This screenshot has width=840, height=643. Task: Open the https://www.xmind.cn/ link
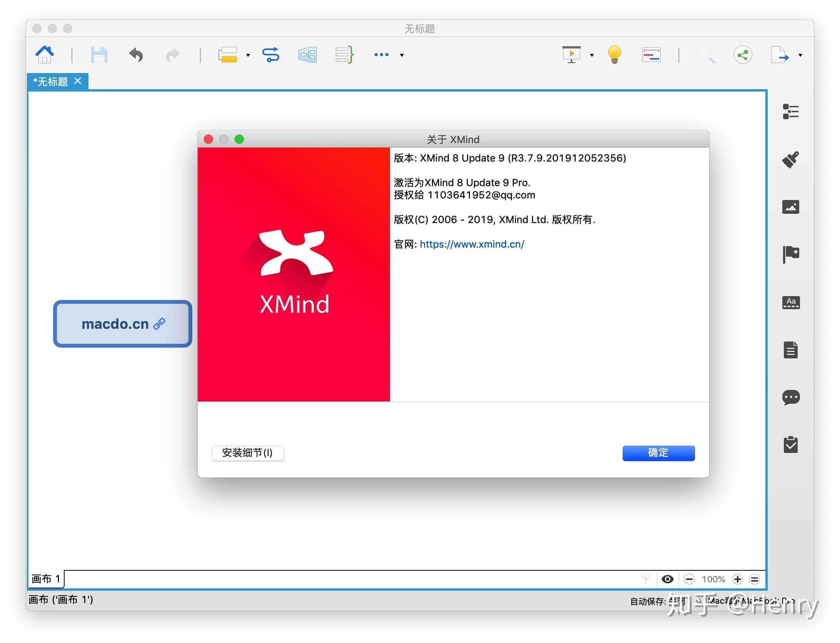tap(472, 244)
